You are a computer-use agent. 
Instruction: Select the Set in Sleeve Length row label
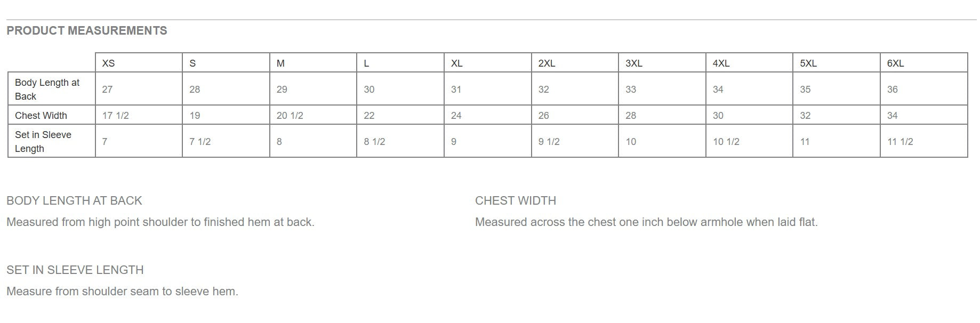43,141
